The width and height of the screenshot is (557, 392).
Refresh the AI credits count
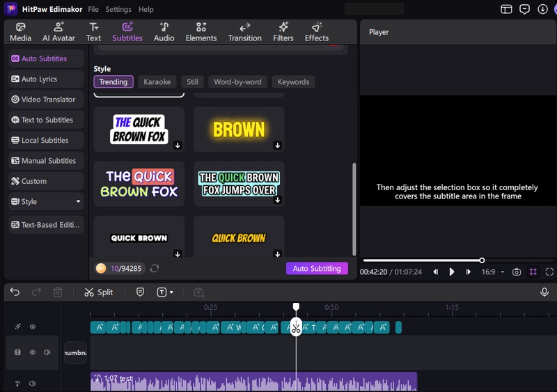coord(154,268)
